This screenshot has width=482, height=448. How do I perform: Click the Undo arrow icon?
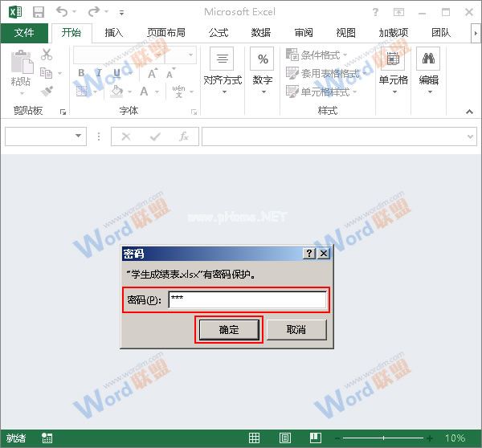[63, 12]
